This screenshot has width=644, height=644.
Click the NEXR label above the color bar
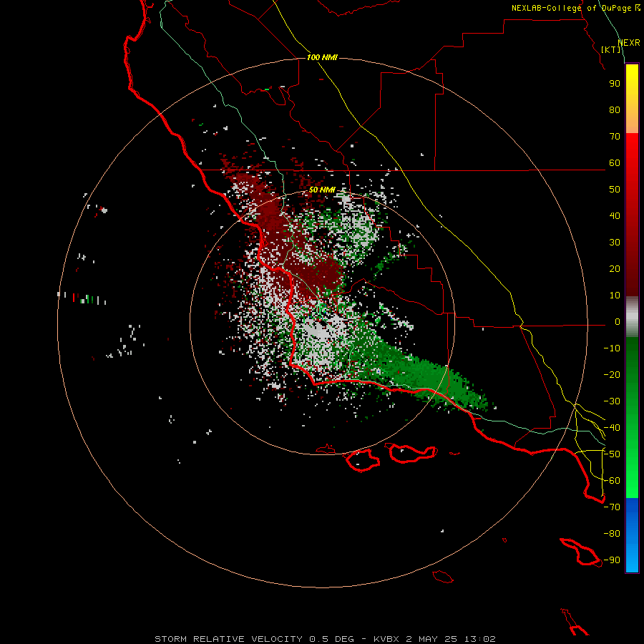[x=628, y=43]
